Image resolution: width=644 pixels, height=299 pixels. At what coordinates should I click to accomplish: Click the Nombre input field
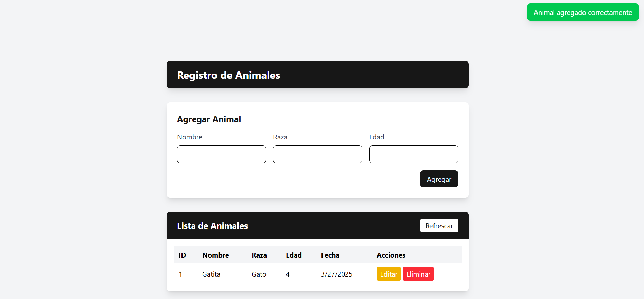pos(221,154)
